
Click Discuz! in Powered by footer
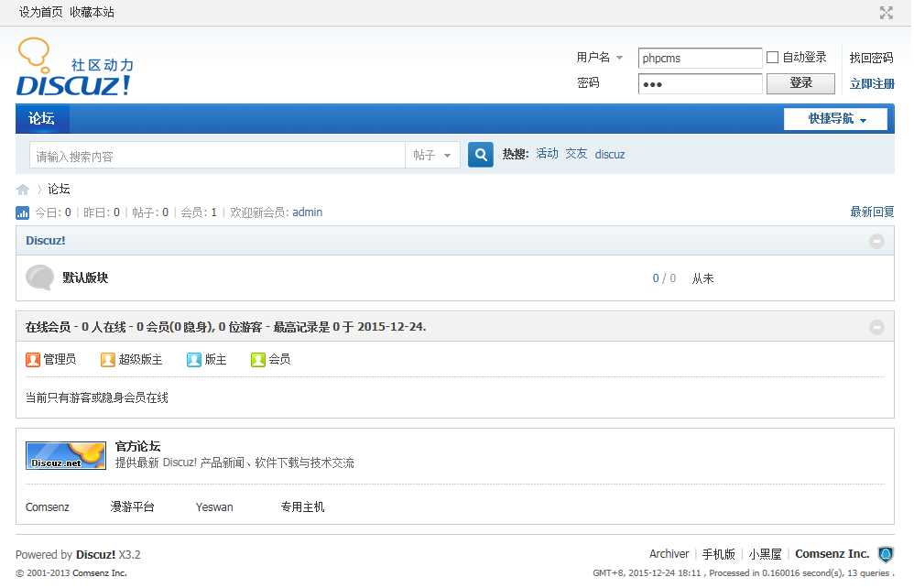click(95, 555)
